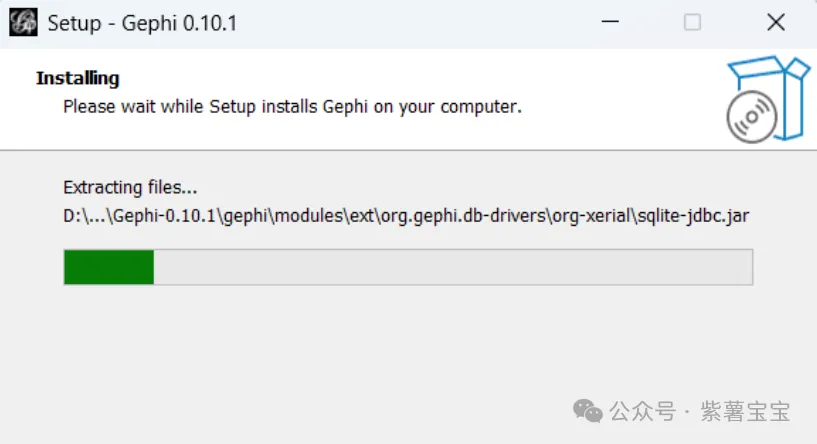Select the bold "Installing" heading
The image size is (817, 444).
pos(77,78)
